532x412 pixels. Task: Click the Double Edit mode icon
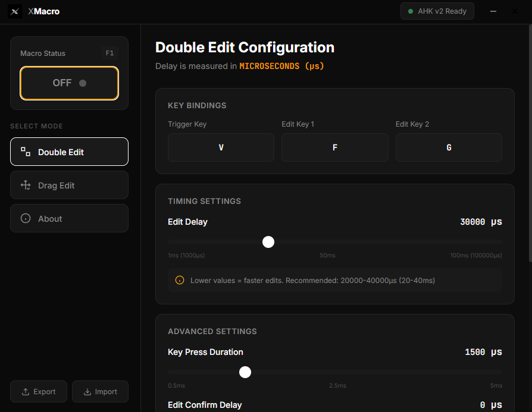coord(26,152)
